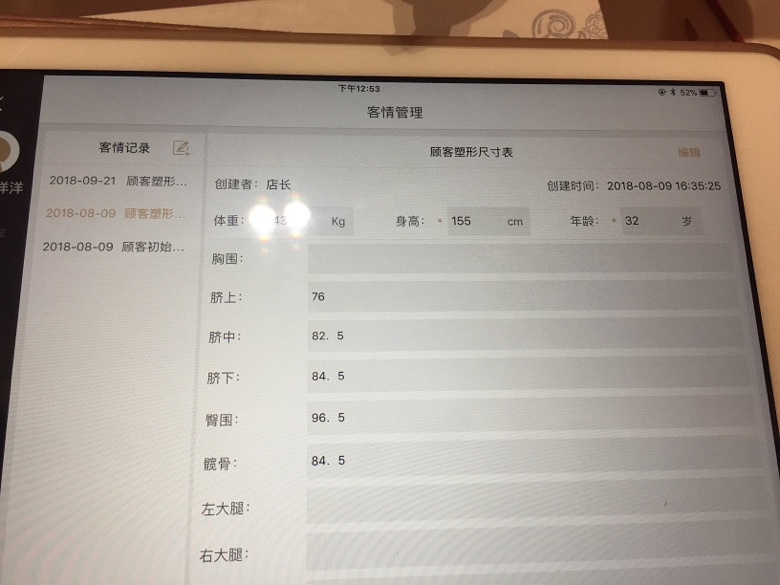Open the 2018-09-21 顾客塑形 record
Screen dimensions: 780x585
[x=118, y=181]
